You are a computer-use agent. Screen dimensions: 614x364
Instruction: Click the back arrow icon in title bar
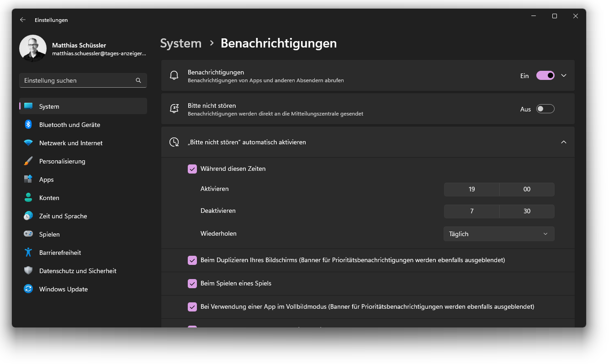pos(23,20)
